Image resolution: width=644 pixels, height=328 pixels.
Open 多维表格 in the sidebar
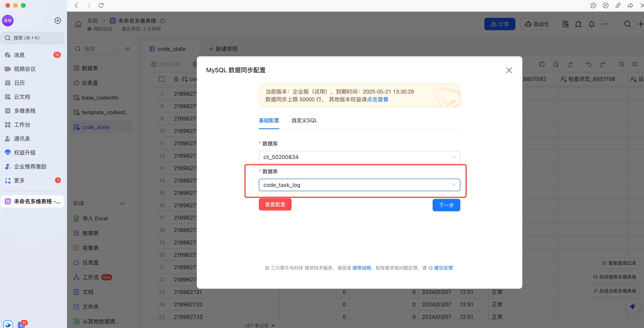pos(32,111)
